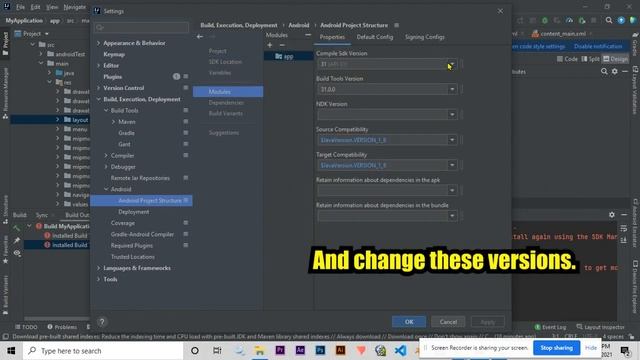Click Disable notification link
The height and width of the screenshot is (360, 640).
pyautogui.click(x=598, y=47)
